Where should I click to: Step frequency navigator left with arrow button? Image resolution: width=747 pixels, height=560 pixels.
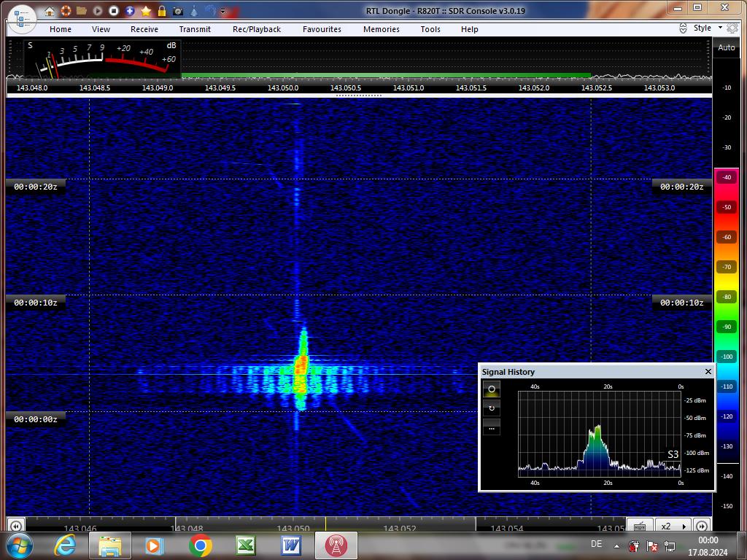(x=16, y=526)
